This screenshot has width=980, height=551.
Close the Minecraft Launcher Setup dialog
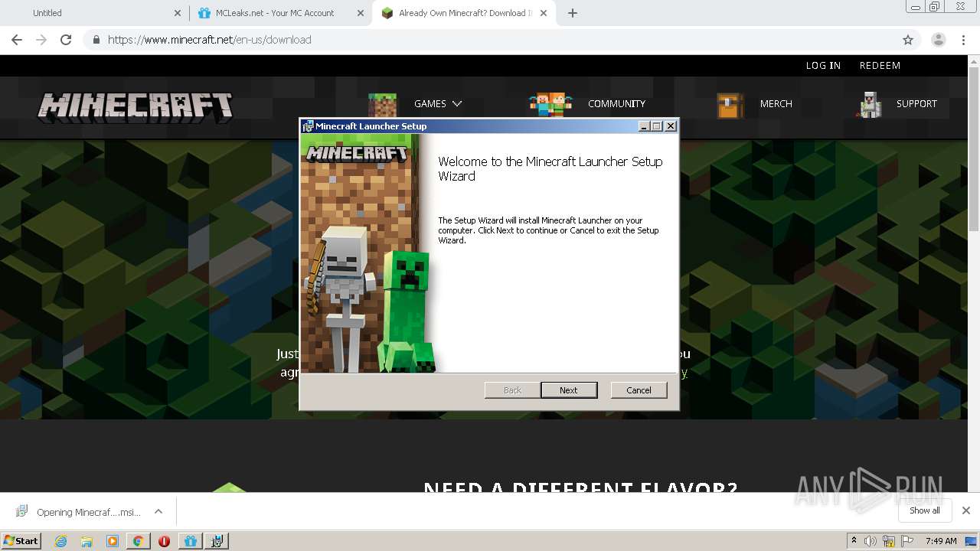(x=671, y=126)
